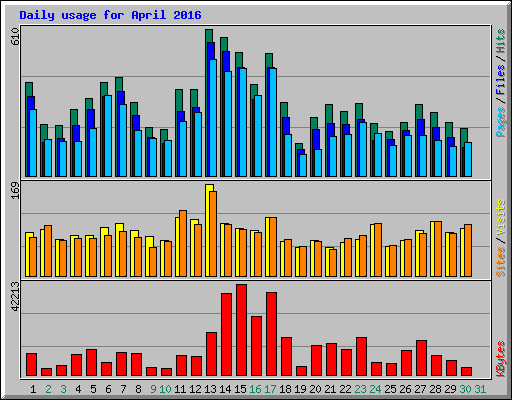Image resolution: width=512 pixels, height=400 pixels.
Task: Click the green Hits legend label
Action: coord(501,41)
